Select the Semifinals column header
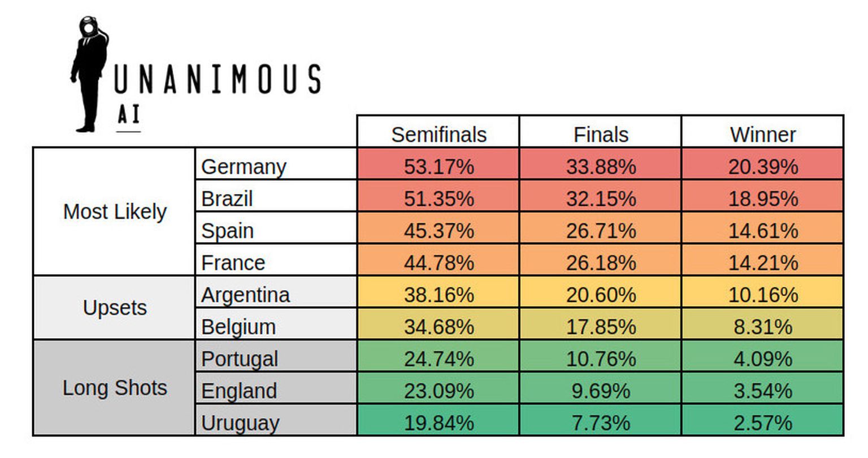Screen dimensions: 868x458 (x=439, y=134)
